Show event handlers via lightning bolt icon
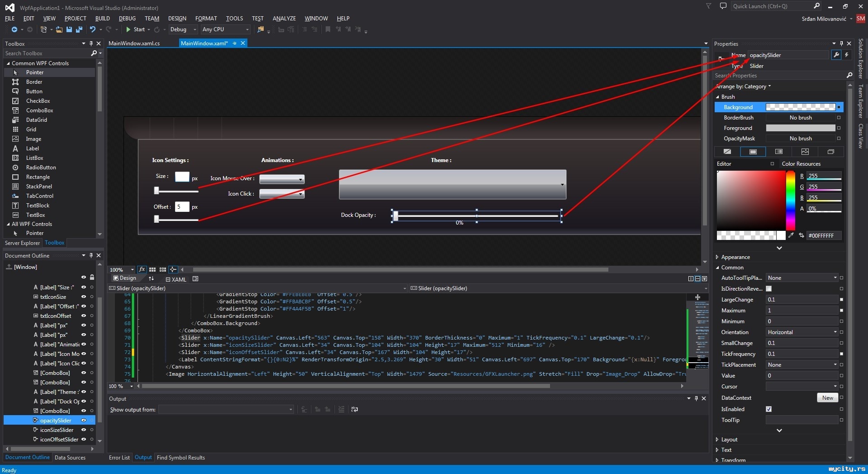The height and width of the screenshot is (474, 868). click(x=846, y=55)
